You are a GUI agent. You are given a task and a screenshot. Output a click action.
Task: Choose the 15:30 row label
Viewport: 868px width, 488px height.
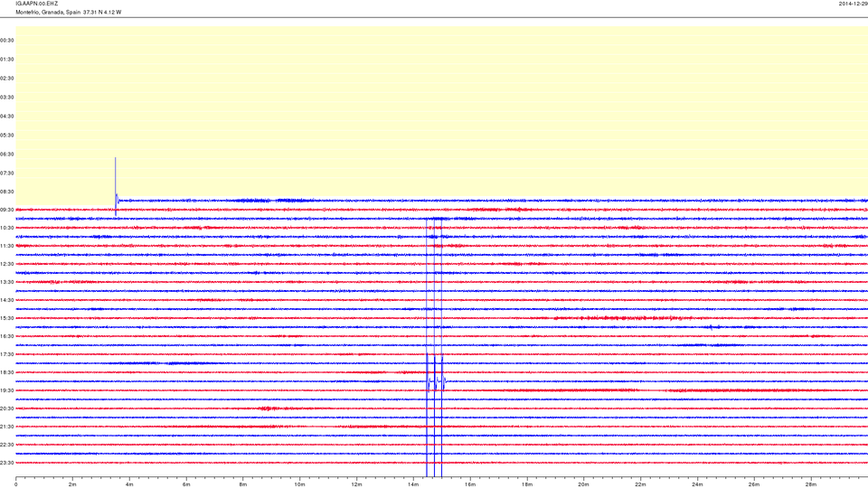[x=7, y=318]
